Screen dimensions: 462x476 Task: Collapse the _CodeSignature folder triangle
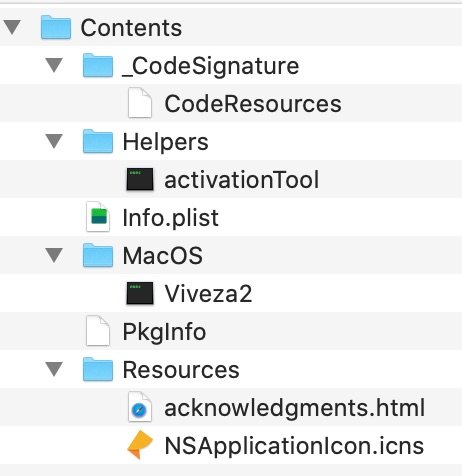pyautogui.click(x=54, y=65)
